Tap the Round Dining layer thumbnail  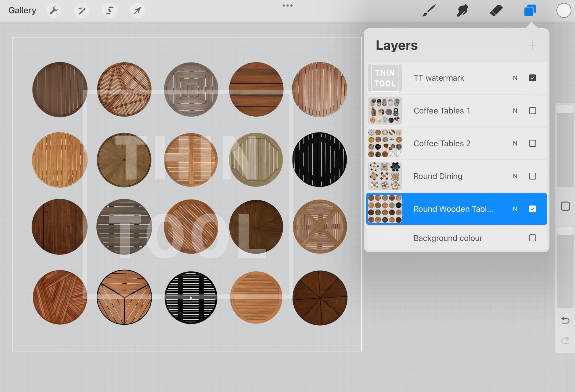(x=385, y=176)
